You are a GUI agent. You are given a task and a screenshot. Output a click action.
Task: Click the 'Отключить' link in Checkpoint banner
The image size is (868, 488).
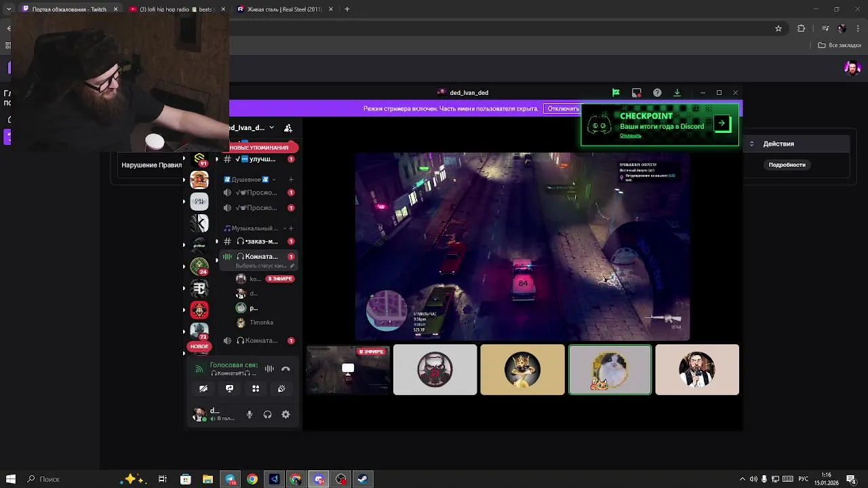pyautogui.click(x=630, y=136)
